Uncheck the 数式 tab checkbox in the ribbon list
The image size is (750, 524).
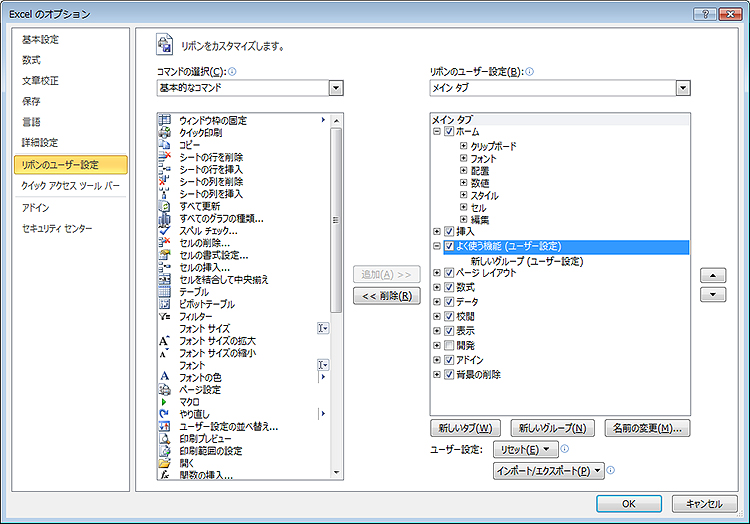pyautogui.click(x=449, y=287)
